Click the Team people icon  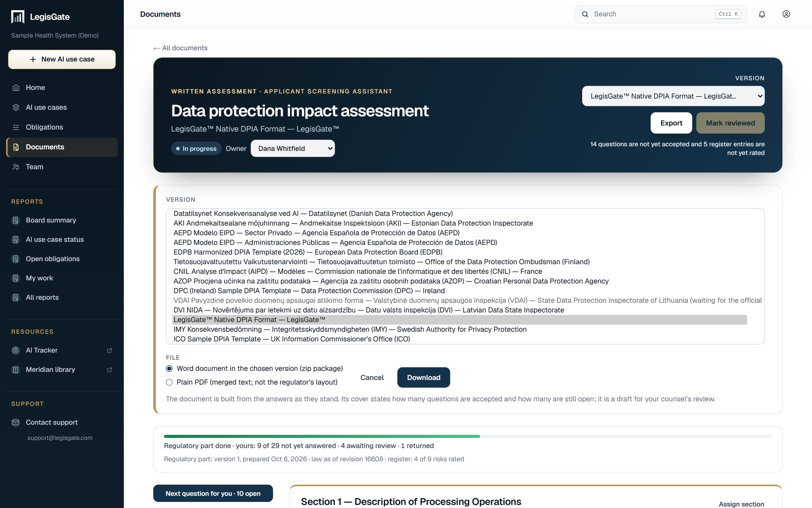(x=16, y=167)
